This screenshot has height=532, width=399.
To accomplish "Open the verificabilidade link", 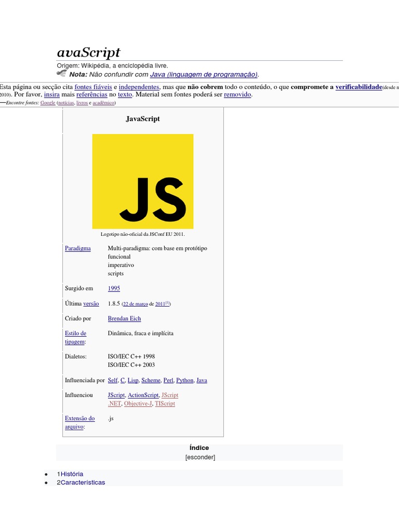I will [x=358, y=87].
